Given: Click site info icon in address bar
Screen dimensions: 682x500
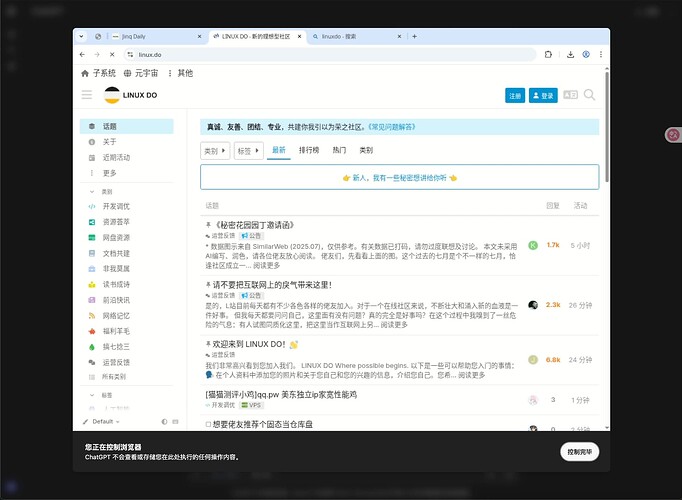Looking at the screenshot, I should [x=130, y=54].
